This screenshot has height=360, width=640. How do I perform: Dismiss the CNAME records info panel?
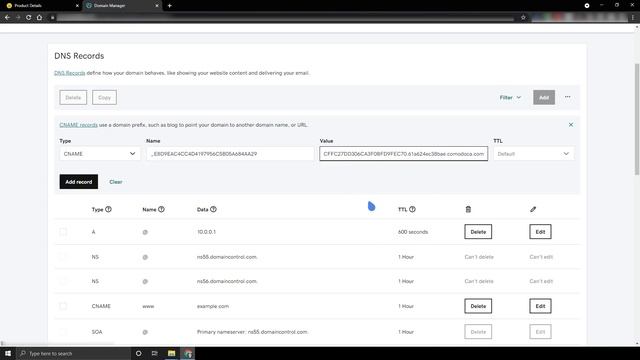click(x=571, y=124)
